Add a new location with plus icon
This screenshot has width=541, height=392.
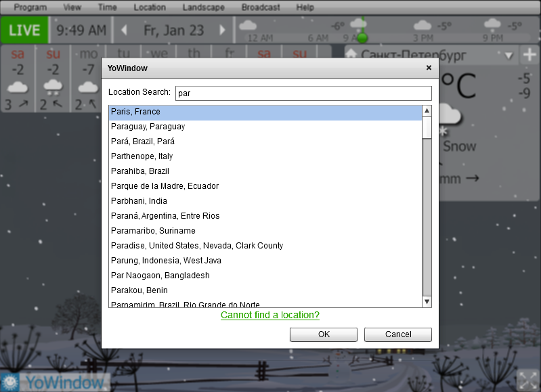pos(529,55)
